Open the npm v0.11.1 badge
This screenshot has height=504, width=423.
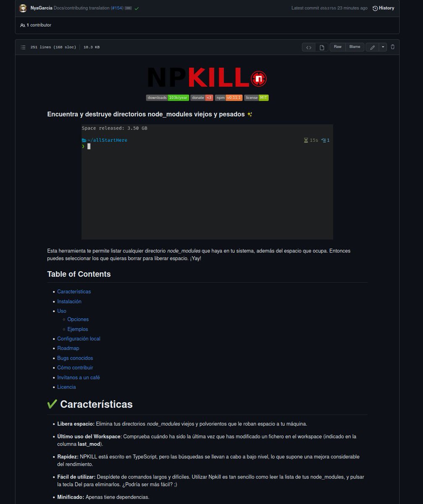229,98
